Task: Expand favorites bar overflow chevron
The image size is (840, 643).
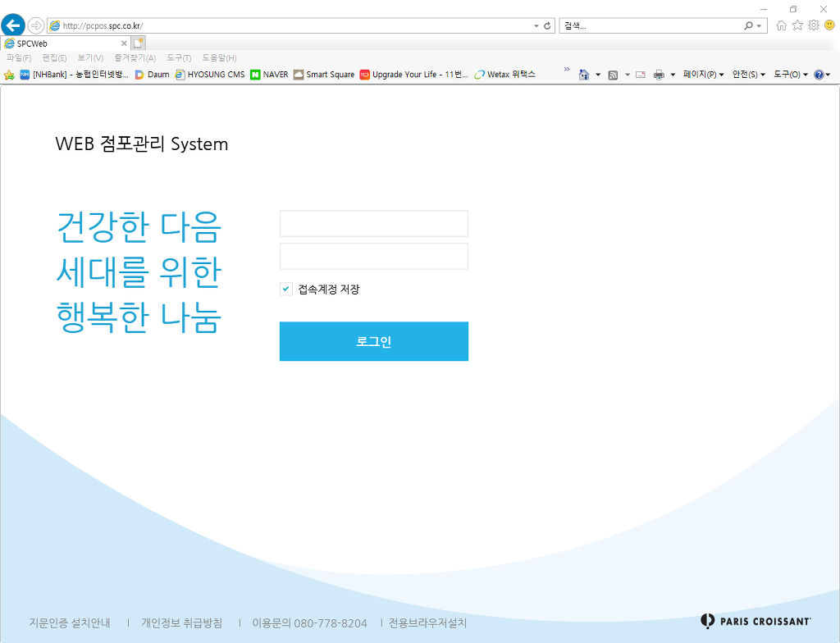Action: click(x=567, y=70)
